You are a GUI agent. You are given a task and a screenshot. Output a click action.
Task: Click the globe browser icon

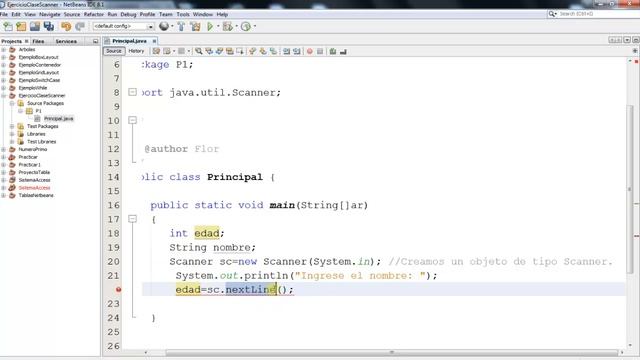(164, 27)
